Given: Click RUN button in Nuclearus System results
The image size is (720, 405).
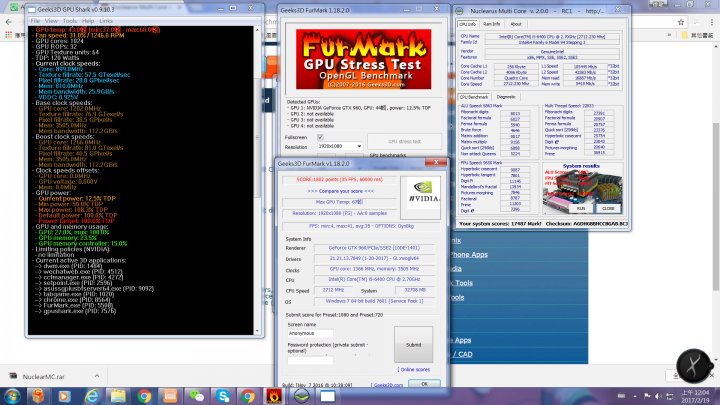Looking at the screenshot, I should coord(581,208).
